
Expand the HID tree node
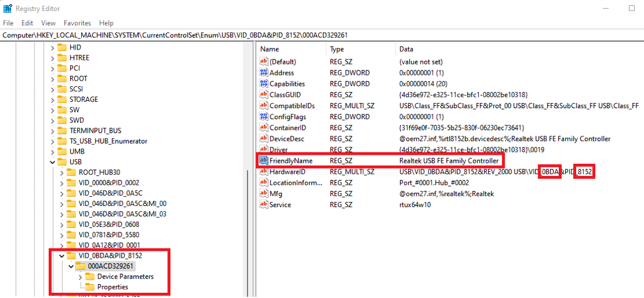pyautogui.click(x=53, y=48)
